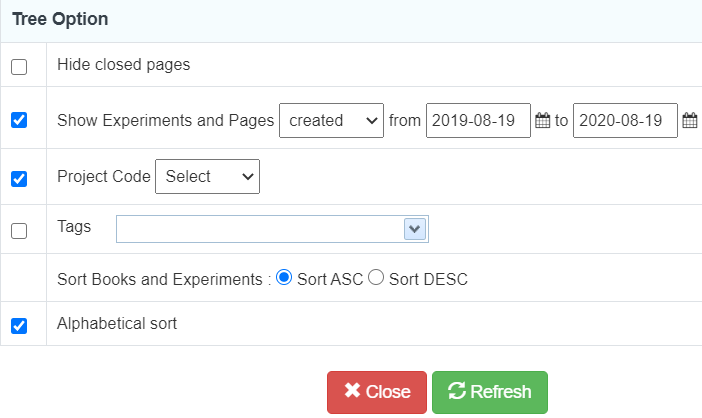Expand the Tags combo box arrow
This screenshot has width=702, height=418.
click(415, 229)
